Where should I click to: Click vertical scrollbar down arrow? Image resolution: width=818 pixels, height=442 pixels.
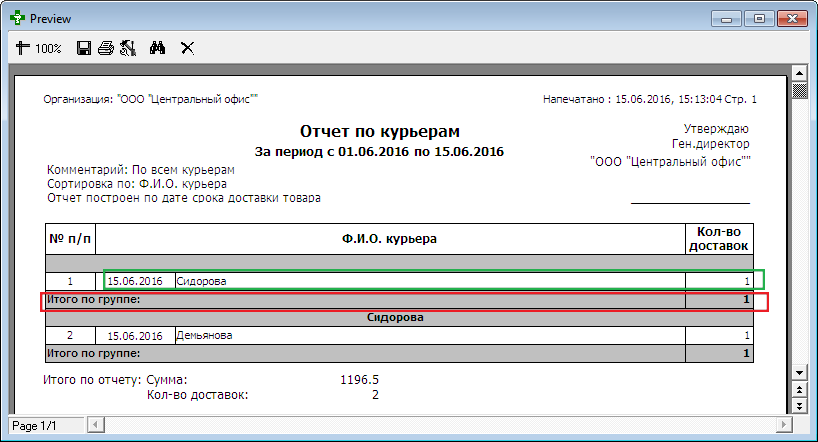799,372
